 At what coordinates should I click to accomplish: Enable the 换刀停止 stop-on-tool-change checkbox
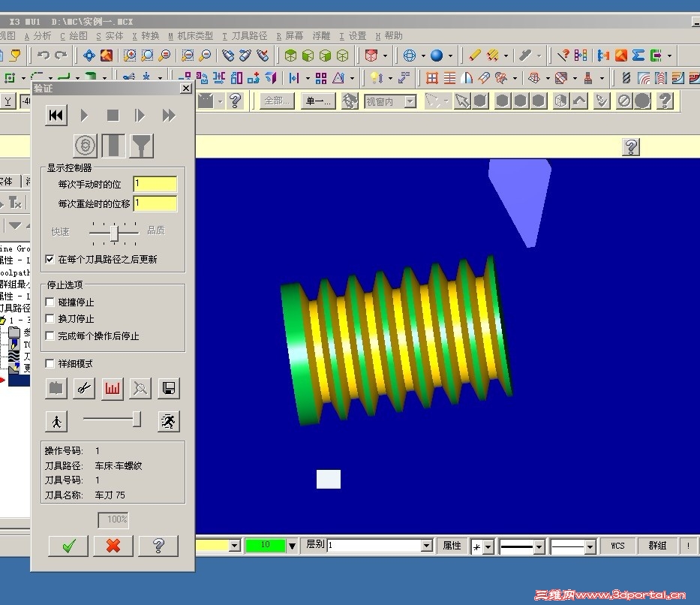click(50, 319)
